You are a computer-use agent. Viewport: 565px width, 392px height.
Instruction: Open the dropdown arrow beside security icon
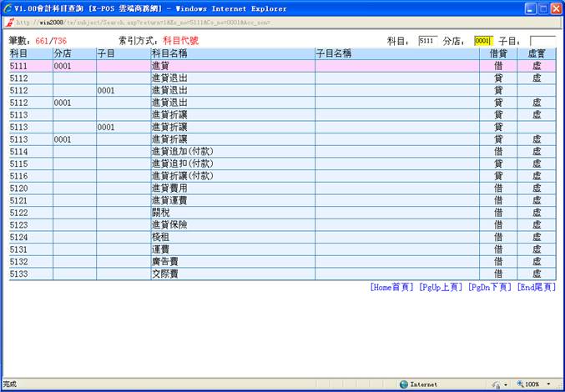[507, 384]
